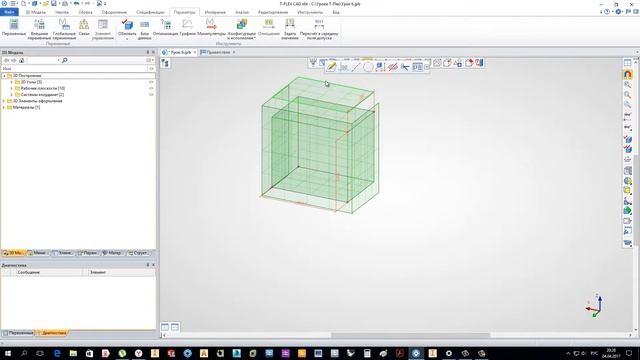The height and width of the screenshot is (360, 640).
Task: Open the Windows Start menu
Action: click(7, 353)
